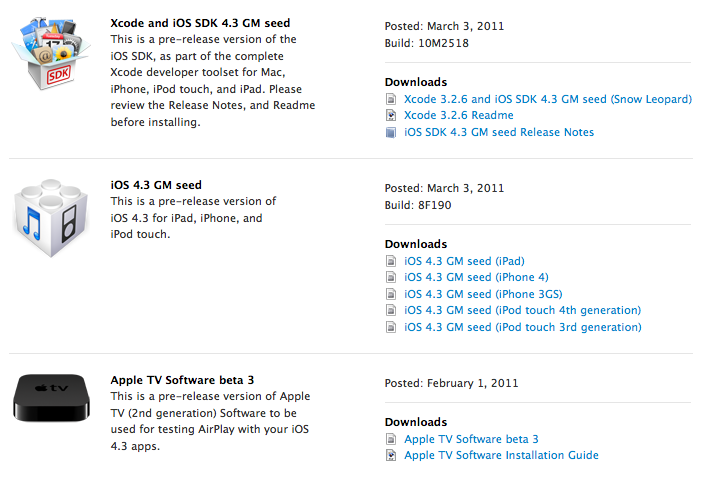
Task: Download GM seed for iPod touch 3rd generation
Action: tap(523, 327)
